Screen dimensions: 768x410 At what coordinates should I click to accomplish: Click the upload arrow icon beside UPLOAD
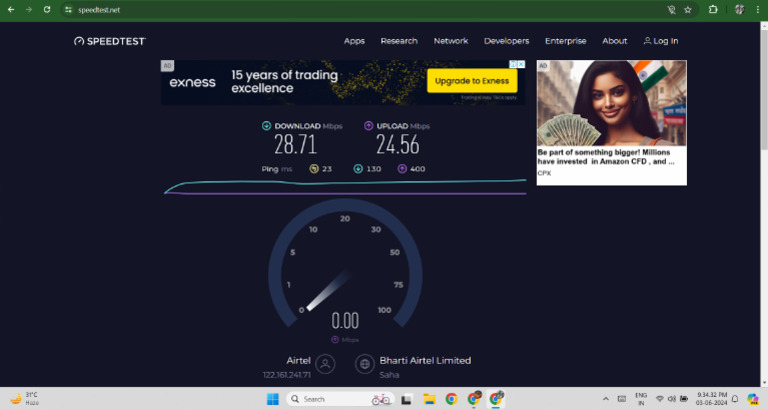click(x=368, y=126)
